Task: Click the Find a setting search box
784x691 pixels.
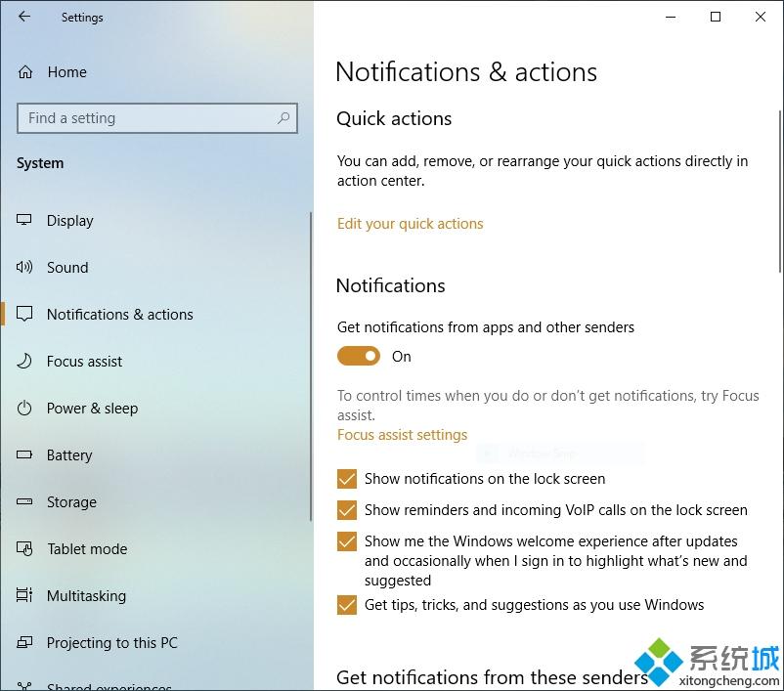Action: (157, 118)
